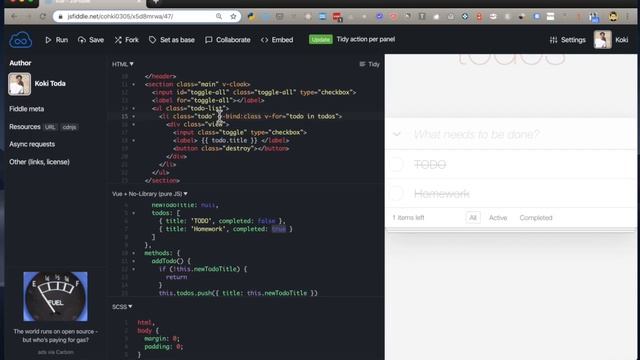Click the URL tag beside Resources
The height and width of the screenshot is (360, 640).
click(50, 127)
